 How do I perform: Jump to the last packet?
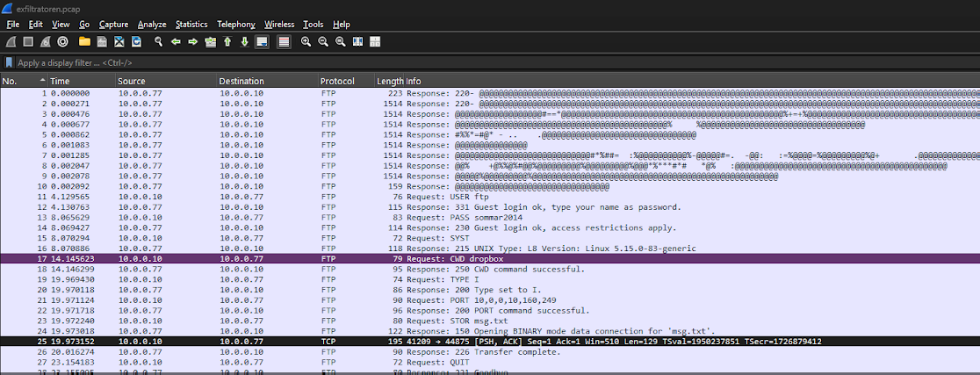pyautogui.click(x=245, y=42)
